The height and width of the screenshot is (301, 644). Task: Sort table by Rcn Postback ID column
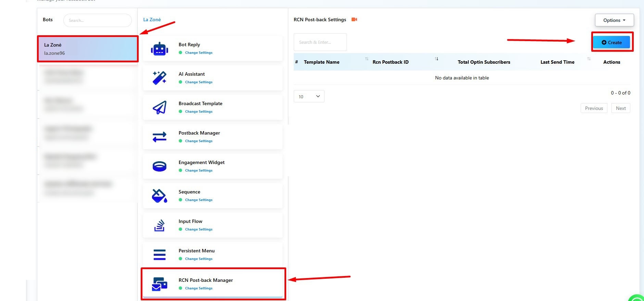pos(390,62)
